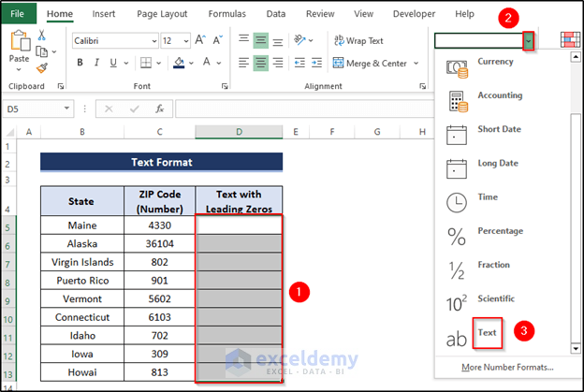Expand the Borders options arrow
Viewport: 584px width, 392px height.
[159, 63]
